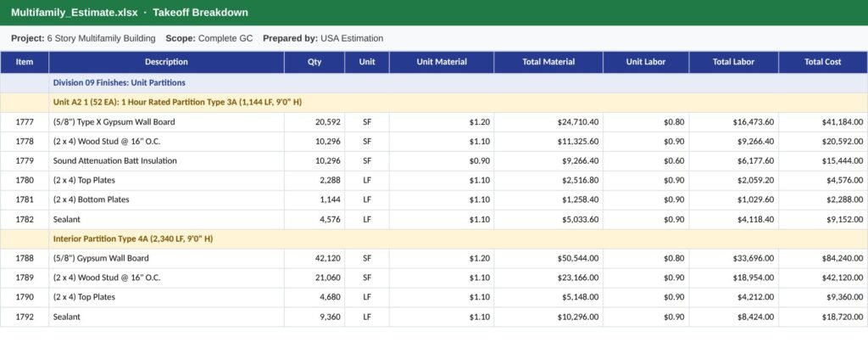Select item number 1777
Screen dimensions: 868x348
(25, 122)
